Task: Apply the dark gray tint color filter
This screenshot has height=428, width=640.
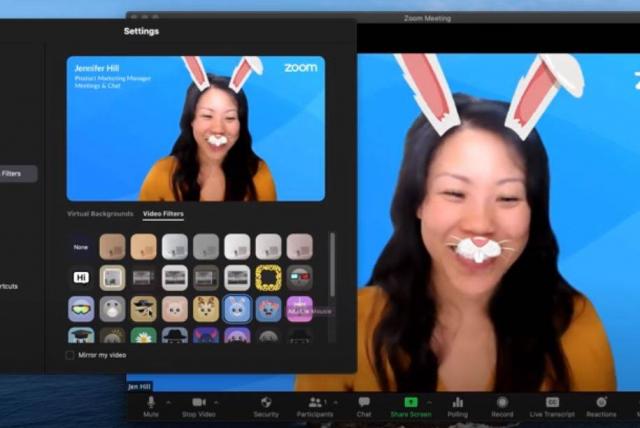Action: point(206,247)
